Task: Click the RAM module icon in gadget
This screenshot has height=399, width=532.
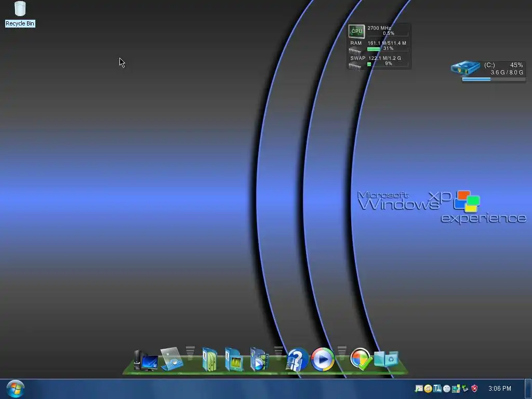Action: (x=355, y=51)
